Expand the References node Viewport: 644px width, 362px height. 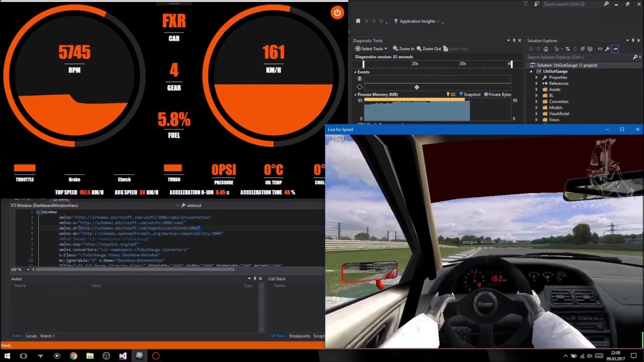(x=536, y=83)
